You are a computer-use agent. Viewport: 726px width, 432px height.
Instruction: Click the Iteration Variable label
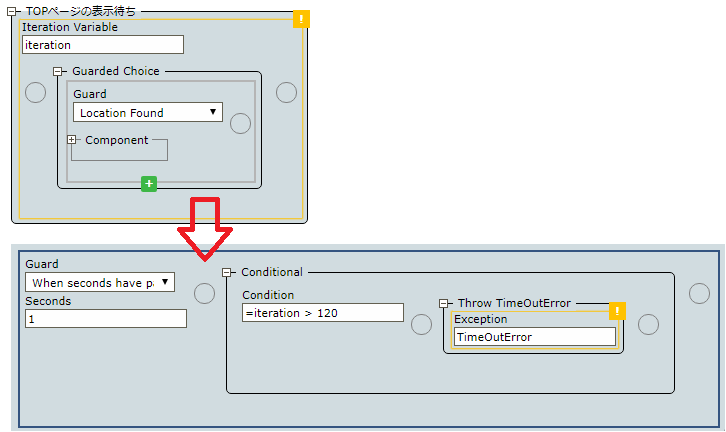(70, 27)
